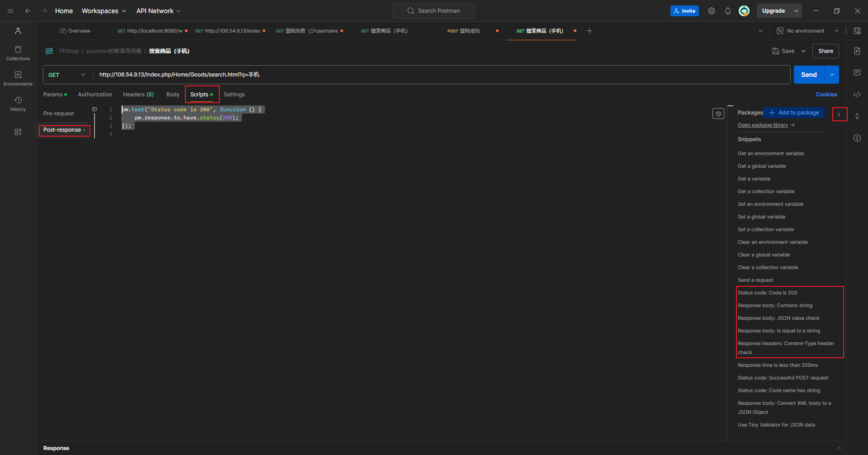Add a new request tab

pyautogui.click(x=589, y=31)
